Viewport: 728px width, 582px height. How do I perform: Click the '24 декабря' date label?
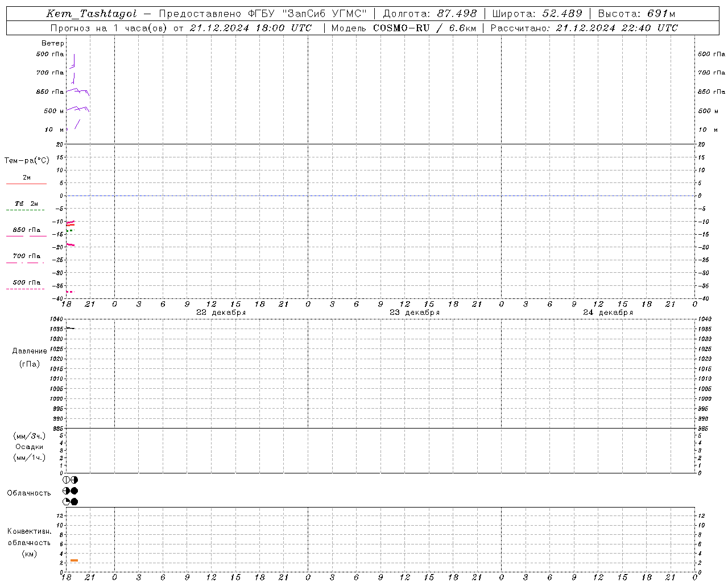[x=608, y=313]
